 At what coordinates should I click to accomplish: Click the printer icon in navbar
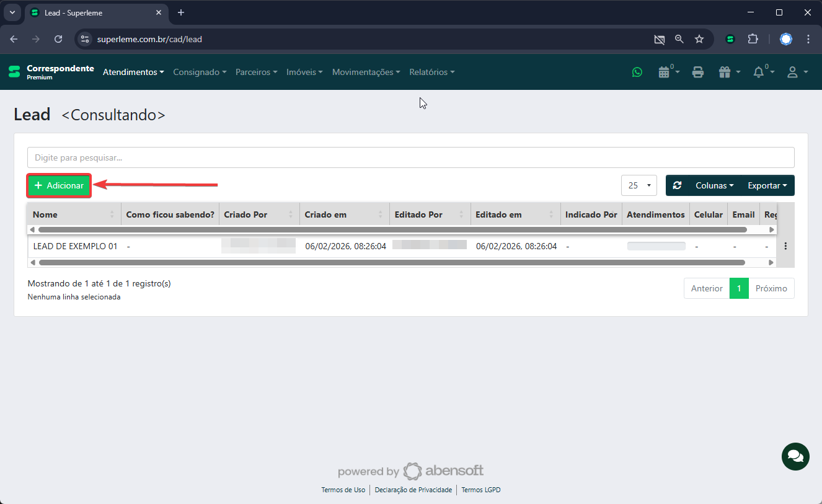[697, 72]
